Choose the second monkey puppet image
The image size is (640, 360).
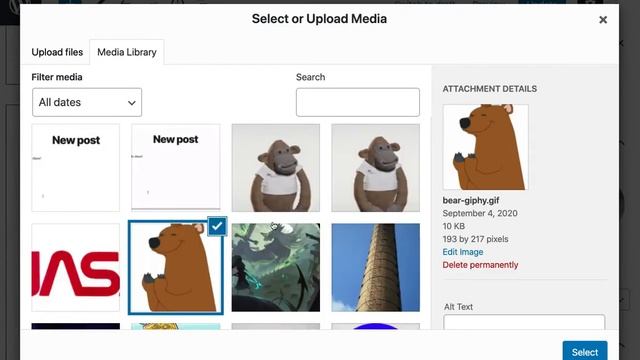(x=376, y=168)
